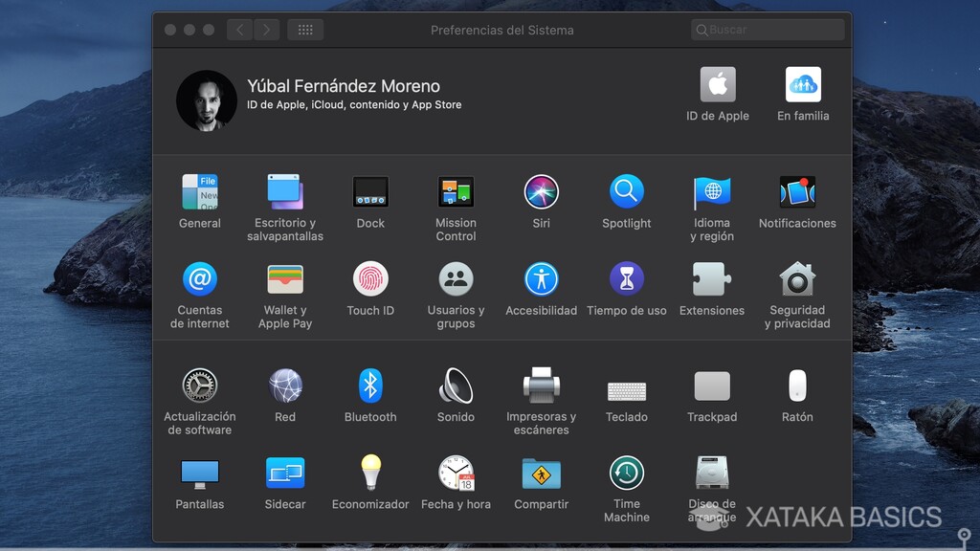Image resolution: width=980 pixels, height=551 pixels.
Task: Open the Bluetooth preferences
Action: pos(370,386)
